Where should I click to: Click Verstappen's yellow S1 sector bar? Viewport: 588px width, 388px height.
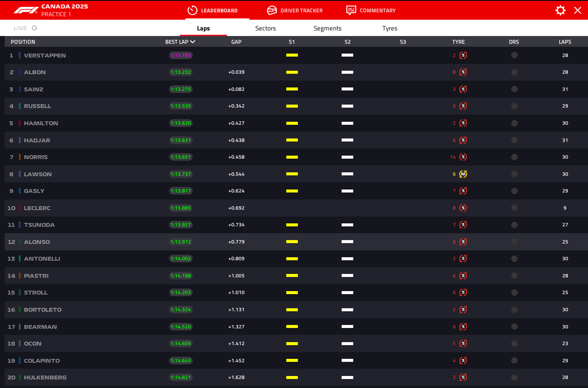click(292, 55)
